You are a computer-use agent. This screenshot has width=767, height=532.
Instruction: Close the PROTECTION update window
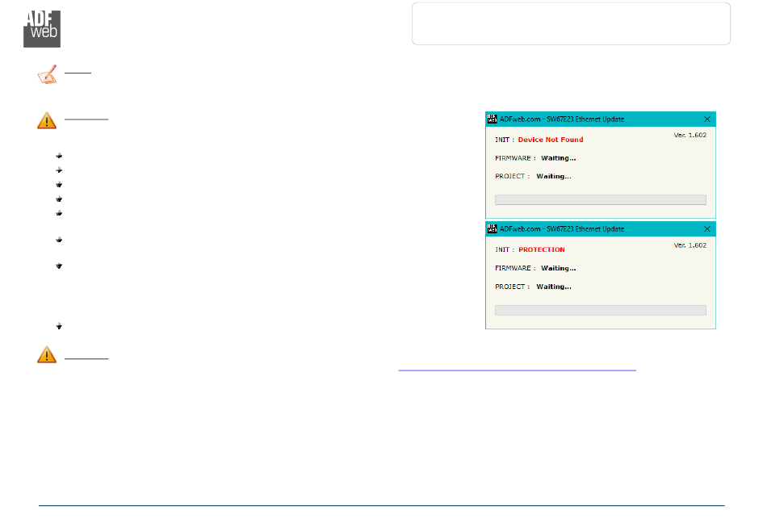[x=706, y=228]
